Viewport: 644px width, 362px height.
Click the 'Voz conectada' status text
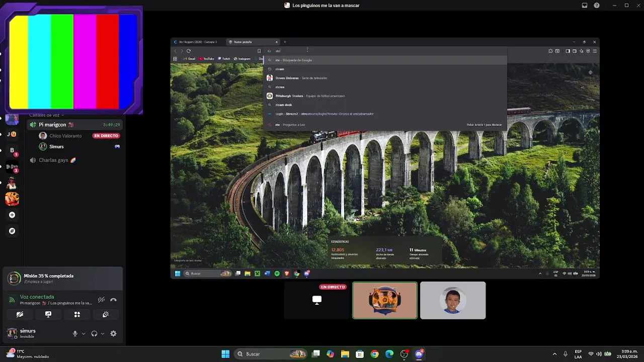click(x=37, y=297)
